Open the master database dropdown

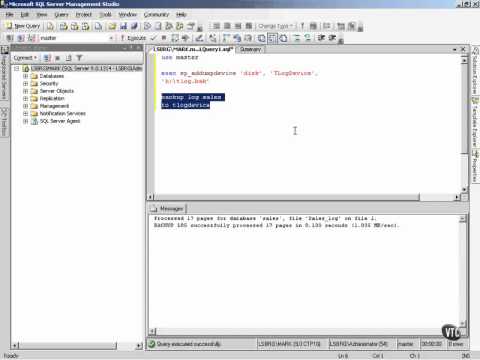pyautogui.click(x=111, y=38)
